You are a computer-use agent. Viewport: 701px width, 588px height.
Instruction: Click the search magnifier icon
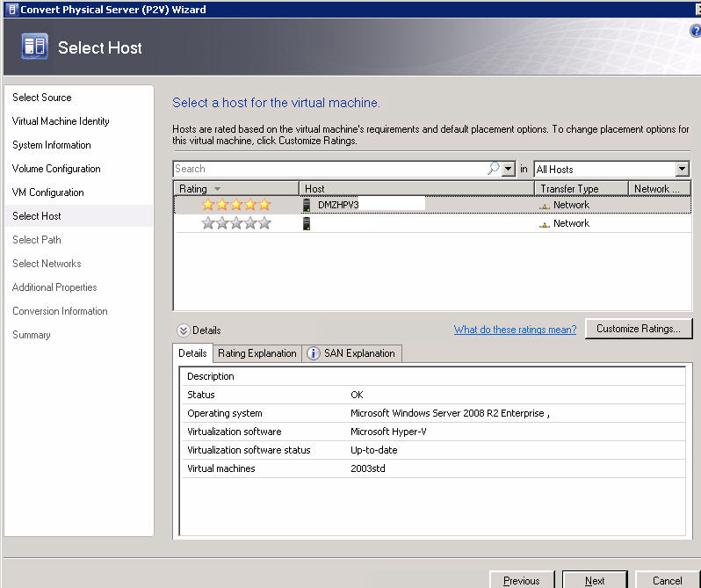pos(493,169)
